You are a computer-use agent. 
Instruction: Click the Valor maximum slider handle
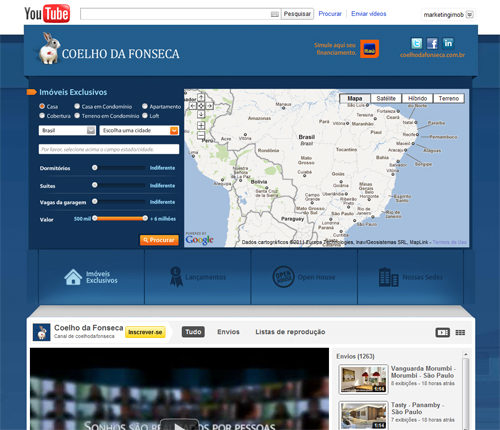tap(145, 218)
